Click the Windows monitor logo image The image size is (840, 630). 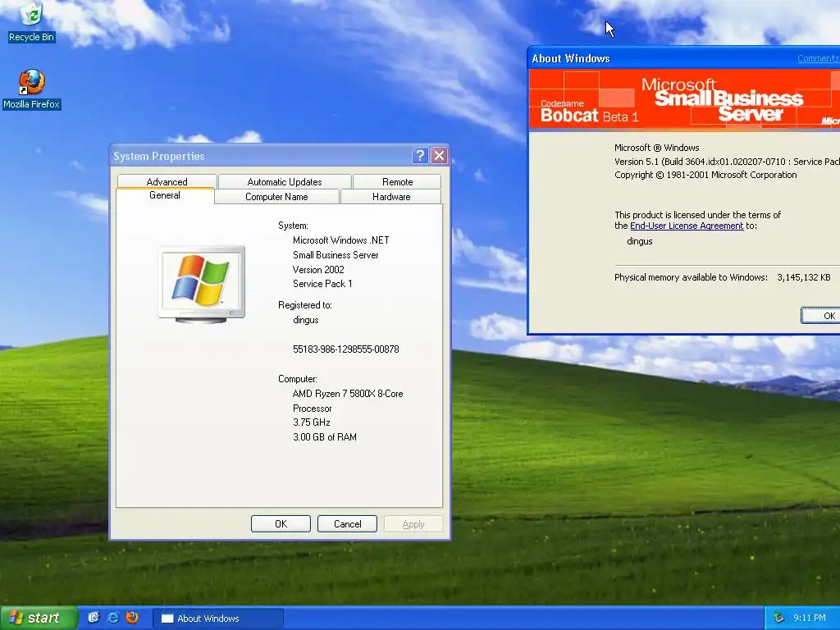coord(202,285)
